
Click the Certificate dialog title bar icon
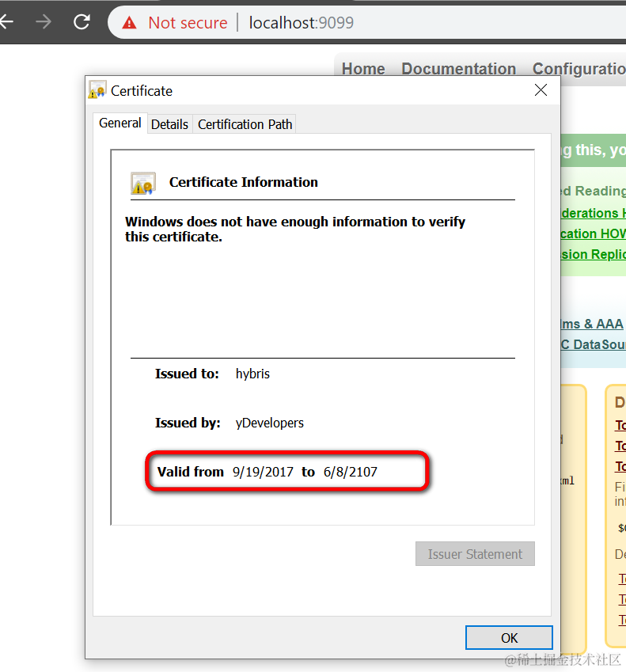coord(97,89)
